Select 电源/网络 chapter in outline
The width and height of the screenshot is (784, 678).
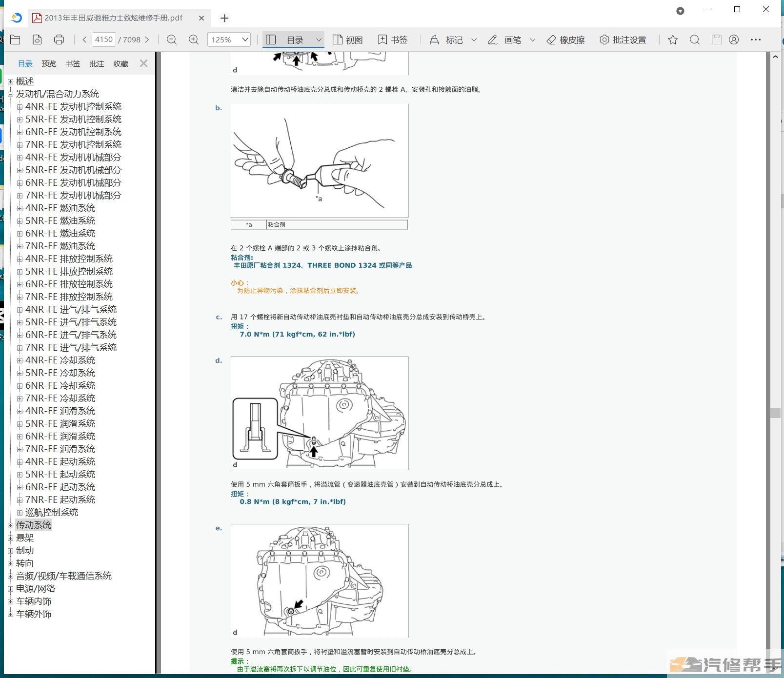pos(36,588)
